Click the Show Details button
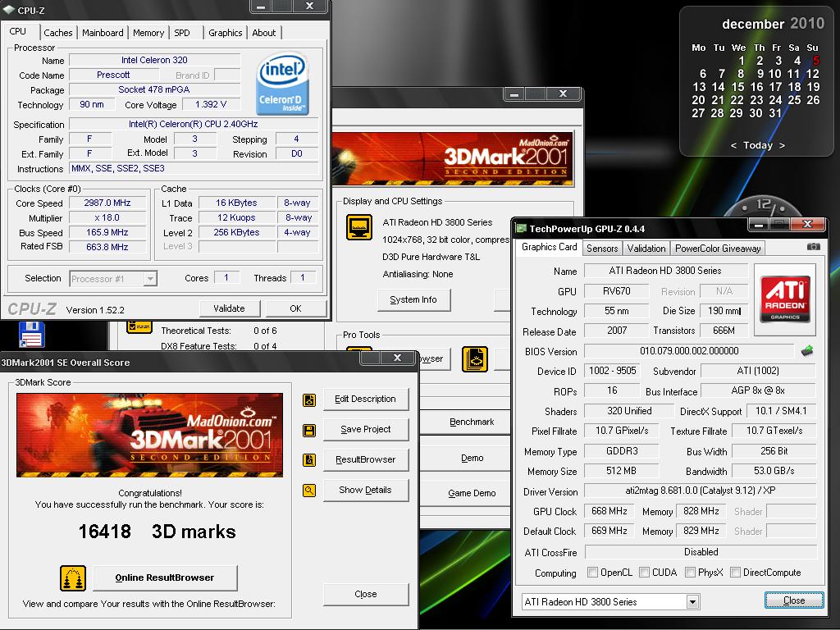The image size is (840, 630). pos(365,490)
